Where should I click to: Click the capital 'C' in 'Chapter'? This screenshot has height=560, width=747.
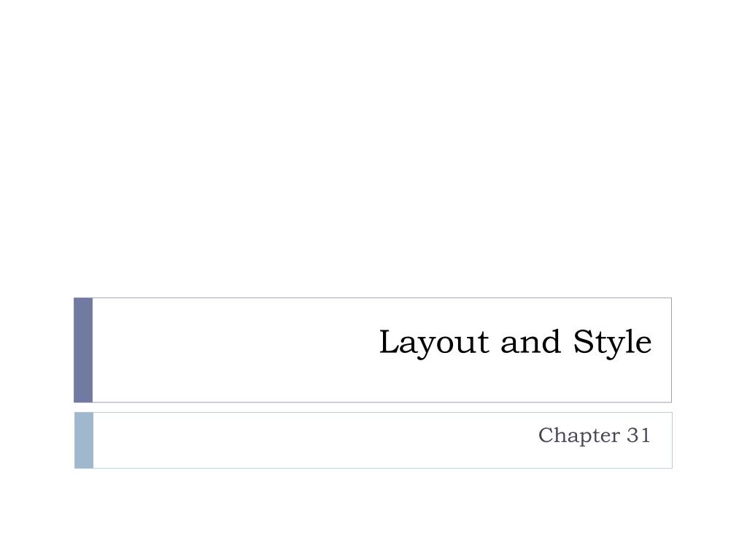pos(546,435)
